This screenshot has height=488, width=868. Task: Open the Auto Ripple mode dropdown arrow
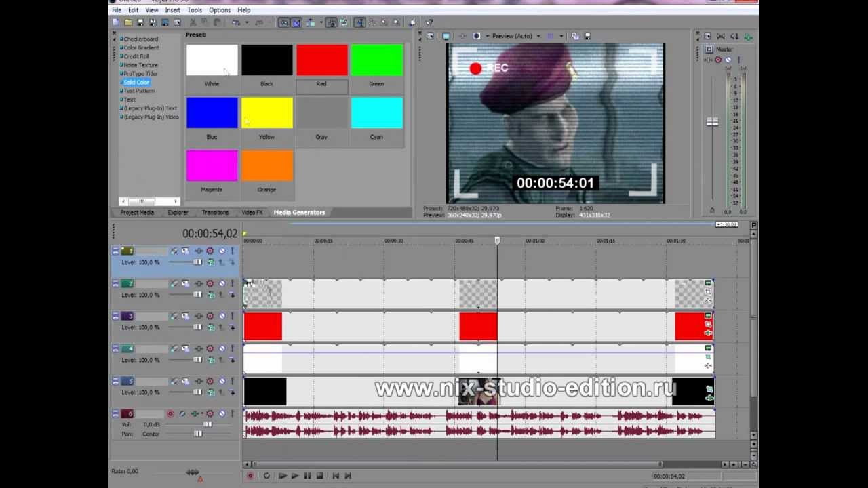coord(321,22)
